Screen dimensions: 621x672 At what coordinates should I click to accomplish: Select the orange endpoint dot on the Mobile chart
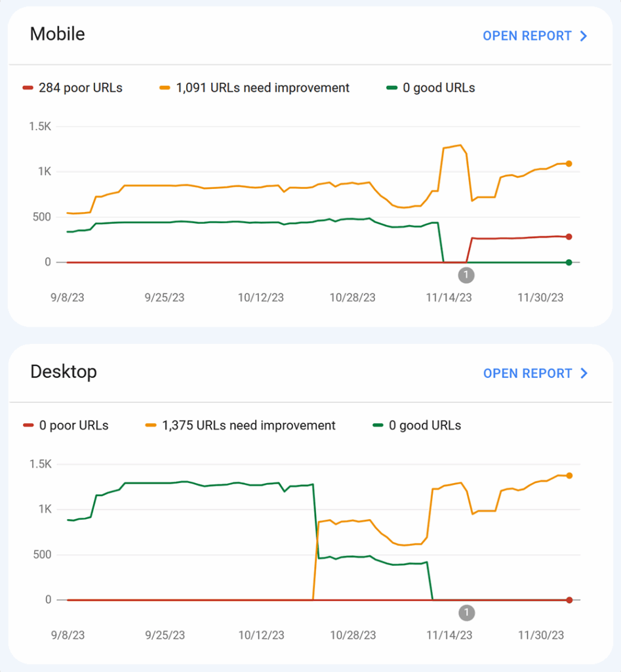pos(569,163)
